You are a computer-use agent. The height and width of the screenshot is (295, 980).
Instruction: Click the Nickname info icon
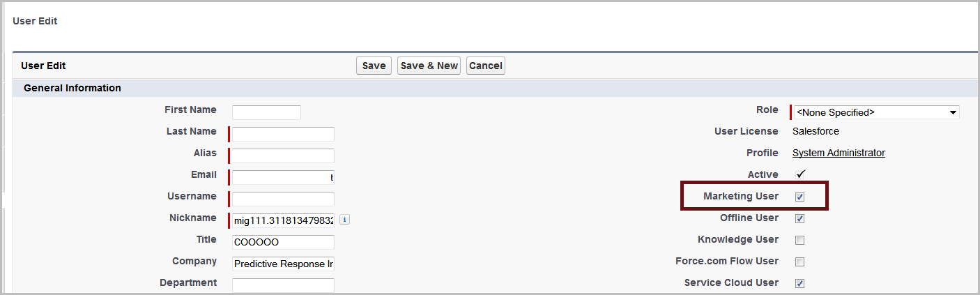pos(345,220)
